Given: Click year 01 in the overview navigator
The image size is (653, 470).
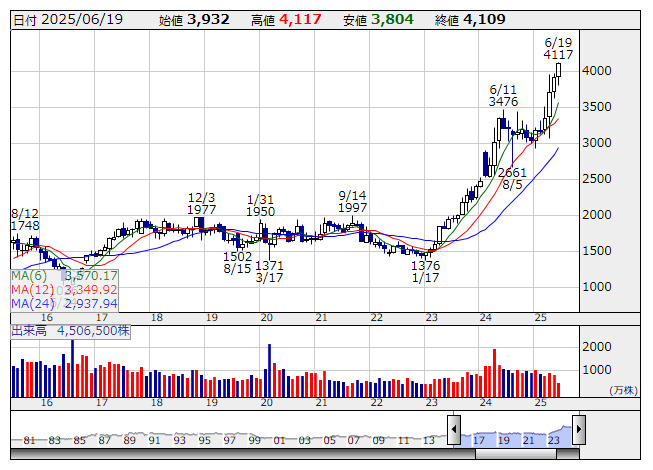Looking at the screenshot, I should (x=279, y=440).
